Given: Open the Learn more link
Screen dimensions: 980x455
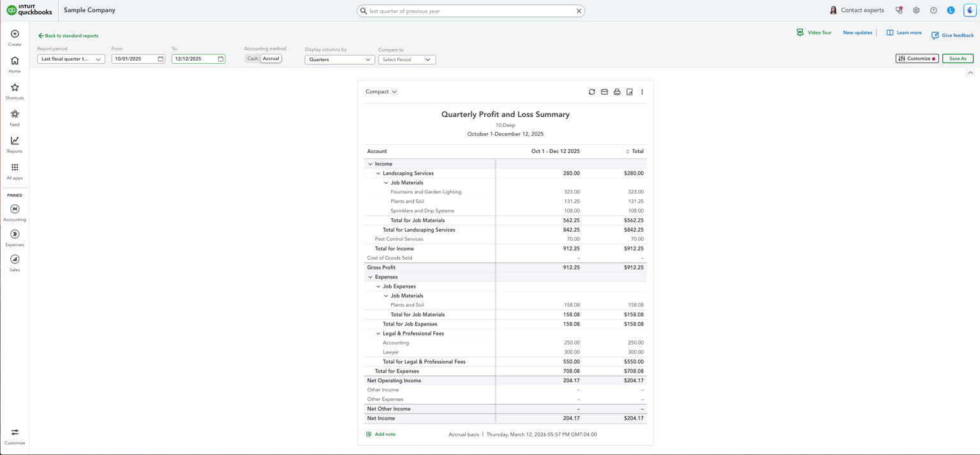Looking at the screenshot, I should point(904,33).
